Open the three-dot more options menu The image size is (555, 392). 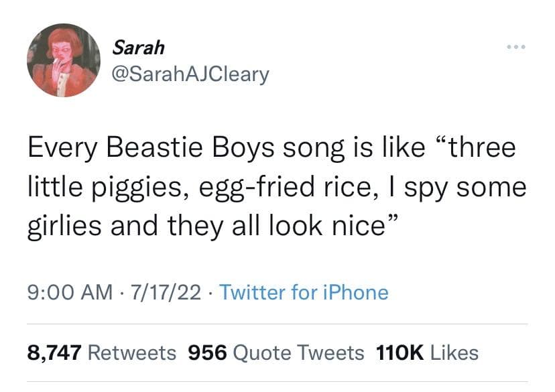coord(517,48)
